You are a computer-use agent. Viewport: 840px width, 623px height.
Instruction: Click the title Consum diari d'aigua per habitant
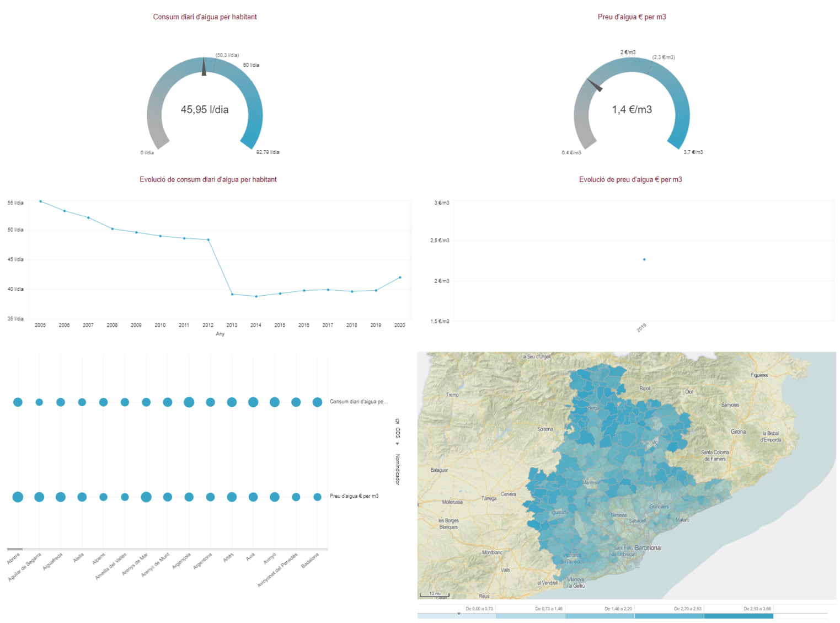205,17
